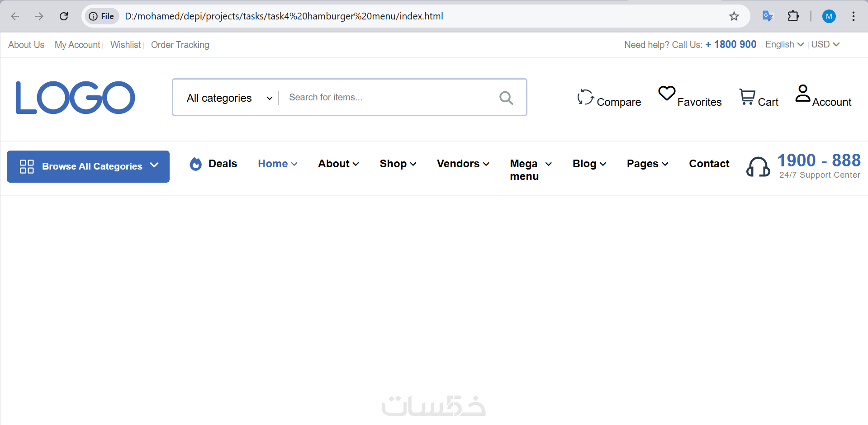This screenshot has height=425, width=868.
Task: Open the Google Translate extension icon
Action: pos(768,16)
